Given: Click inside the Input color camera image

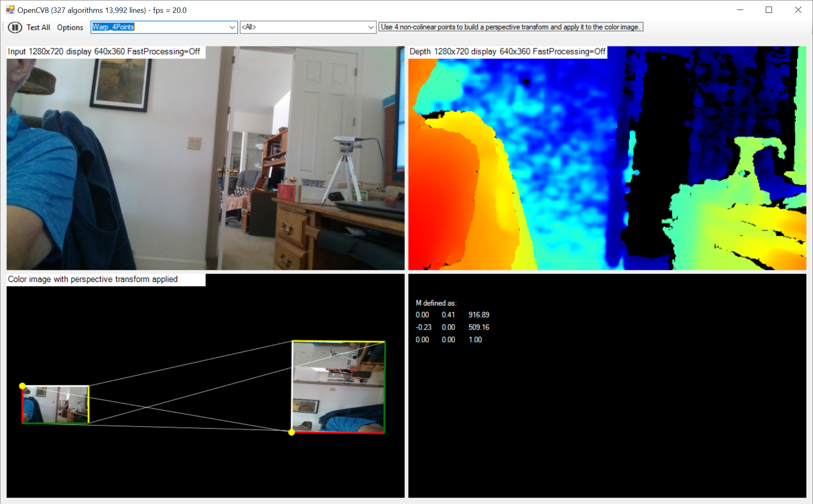Looking at the screenshot, I should [205, 166].
